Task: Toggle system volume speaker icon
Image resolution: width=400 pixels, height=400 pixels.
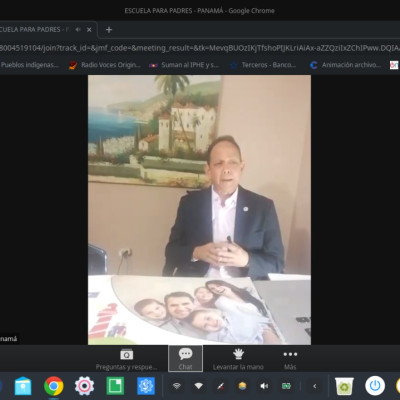Action: 264,386
